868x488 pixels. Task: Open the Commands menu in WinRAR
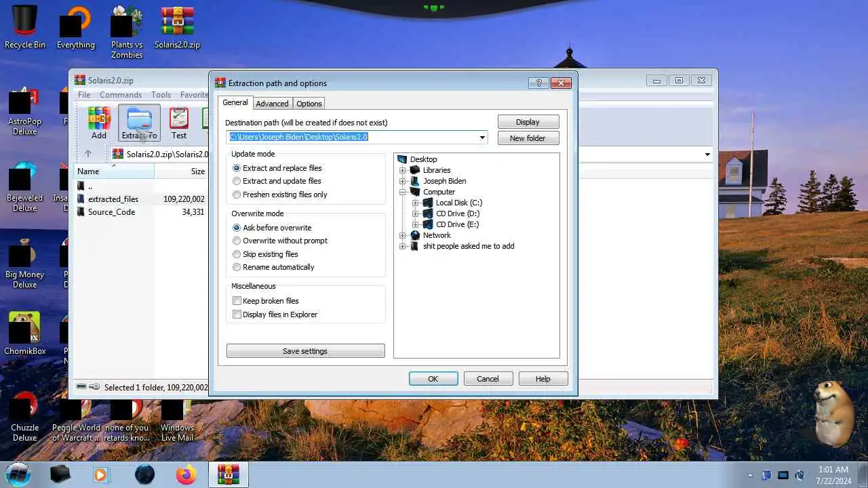pos(121,95)
